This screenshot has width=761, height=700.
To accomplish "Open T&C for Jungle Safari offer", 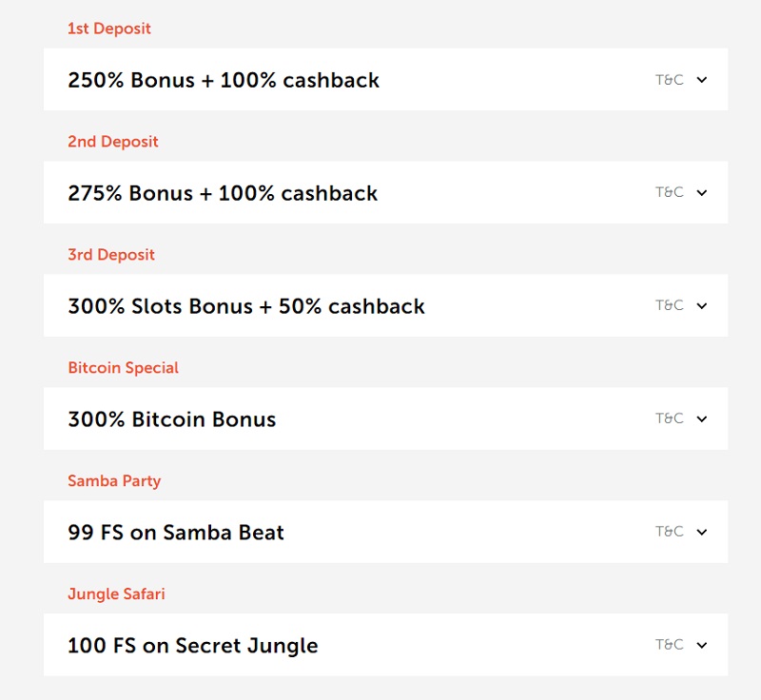I will click(x=670, y=644).
